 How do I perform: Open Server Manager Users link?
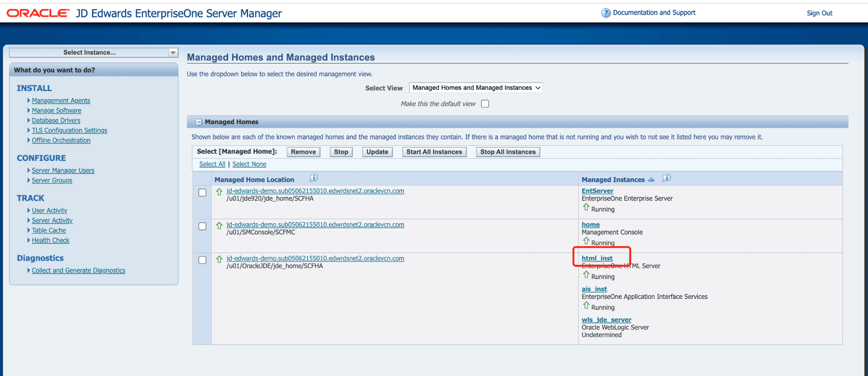point(63,170)
